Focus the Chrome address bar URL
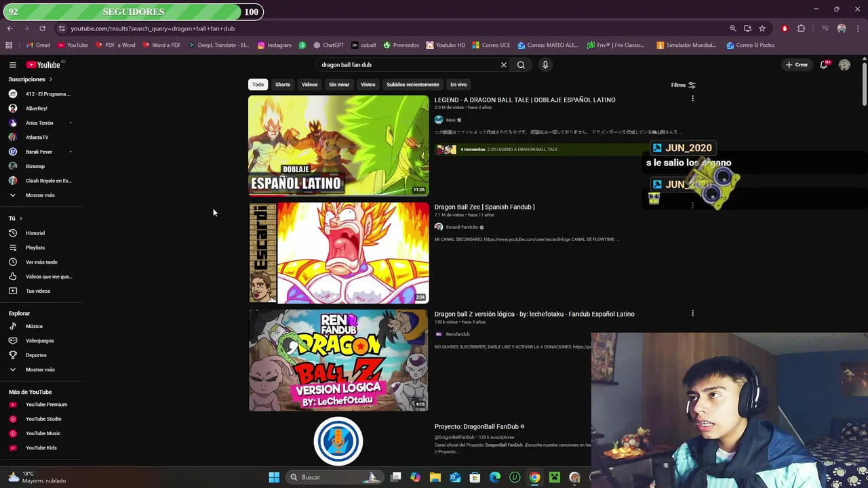The width and height of the screenshot is (868, 488). (152, 28)
